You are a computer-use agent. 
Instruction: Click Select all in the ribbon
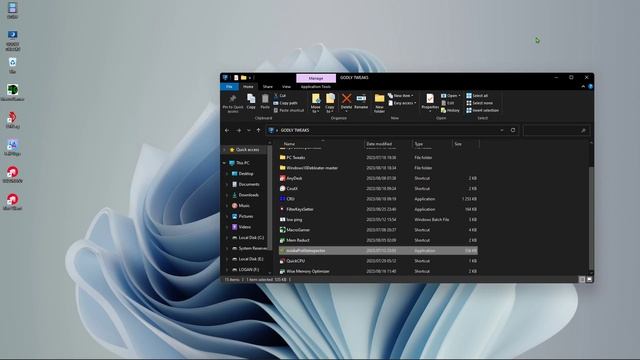point(477,96)
